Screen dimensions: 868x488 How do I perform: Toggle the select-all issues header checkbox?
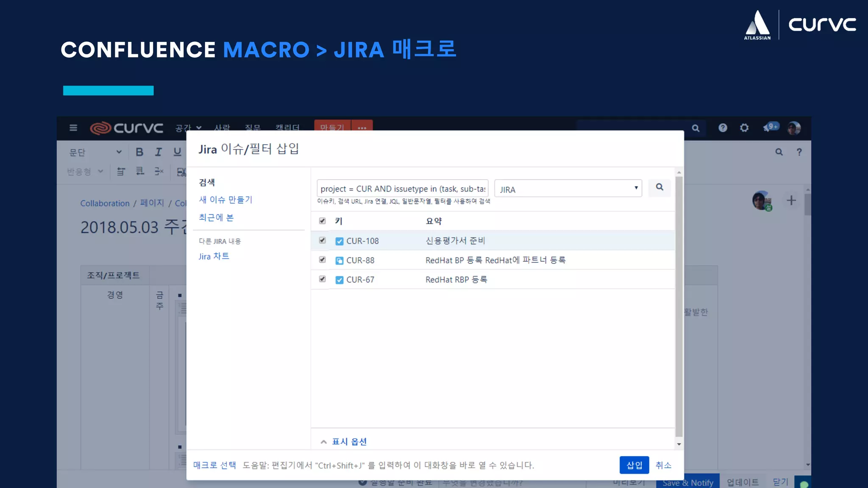pyautogui.click(x=323, y=221)
